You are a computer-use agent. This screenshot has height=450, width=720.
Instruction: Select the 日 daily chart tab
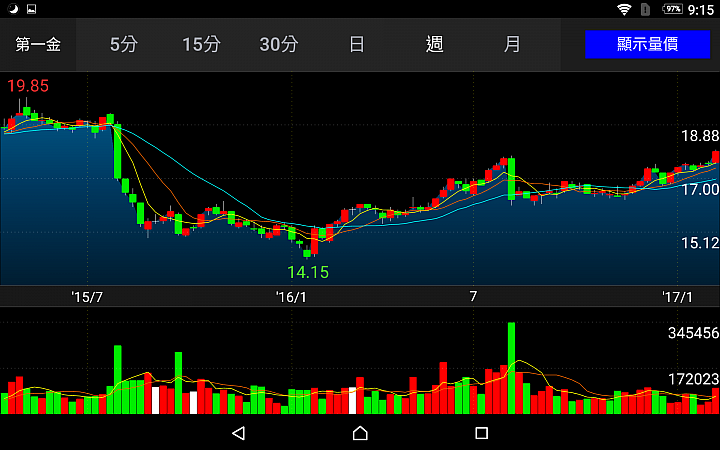(x=357, y=45)
